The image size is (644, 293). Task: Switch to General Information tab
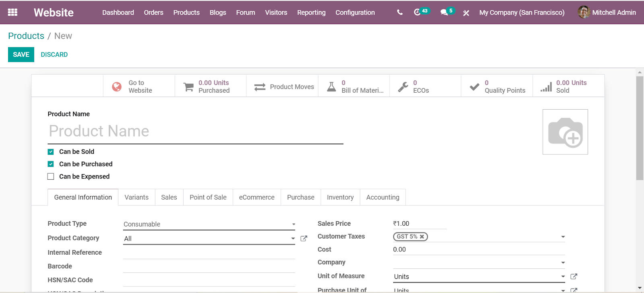pos(83,197)
